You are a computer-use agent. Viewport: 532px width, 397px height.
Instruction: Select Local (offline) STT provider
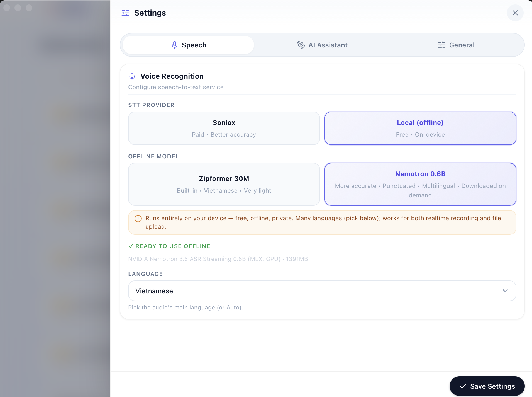420,128
